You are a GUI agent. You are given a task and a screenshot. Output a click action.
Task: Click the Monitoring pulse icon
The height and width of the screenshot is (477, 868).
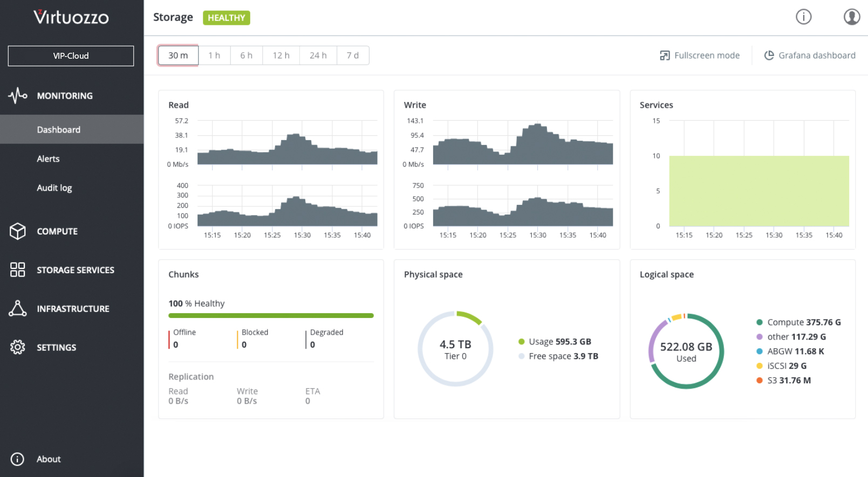tap(17, 96)
